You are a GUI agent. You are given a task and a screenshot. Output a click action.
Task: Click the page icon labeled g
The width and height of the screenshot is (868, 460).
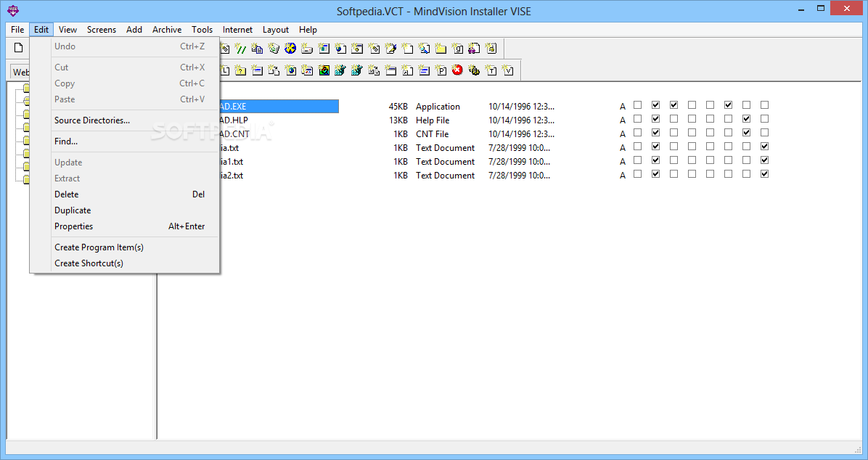(457, 49)
